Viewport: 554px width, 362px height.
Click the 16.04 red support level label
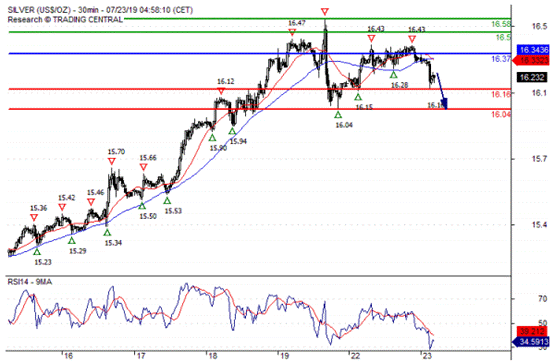pyautogui.click(x=501, y=114)
